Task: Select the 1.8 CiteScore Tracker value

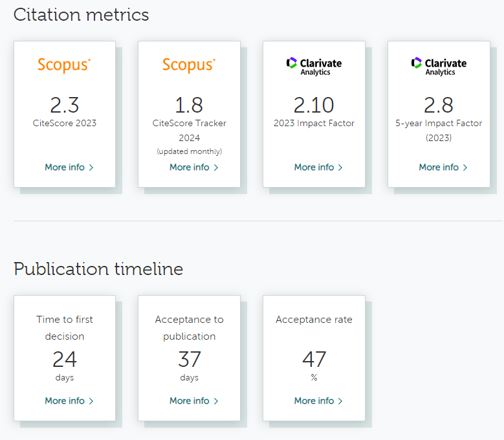Action: coord(189,105)
